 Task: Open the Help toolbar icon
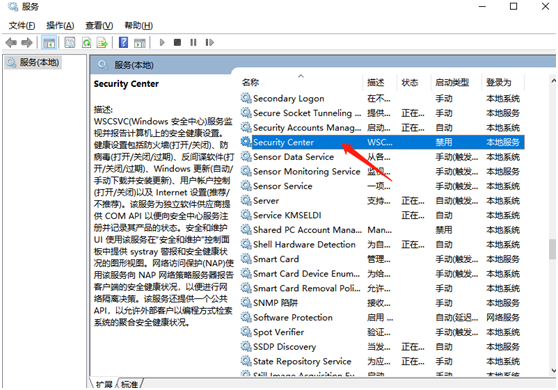pyautogui.click(x=123, y=43)
